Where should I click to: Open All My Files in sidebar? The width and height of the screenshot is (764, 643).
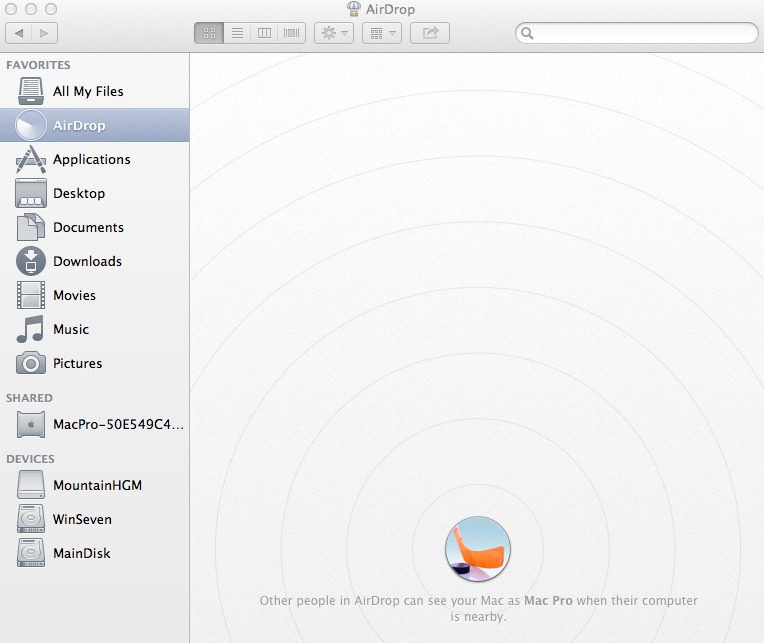pyautogui.click(x=95, y=91)
